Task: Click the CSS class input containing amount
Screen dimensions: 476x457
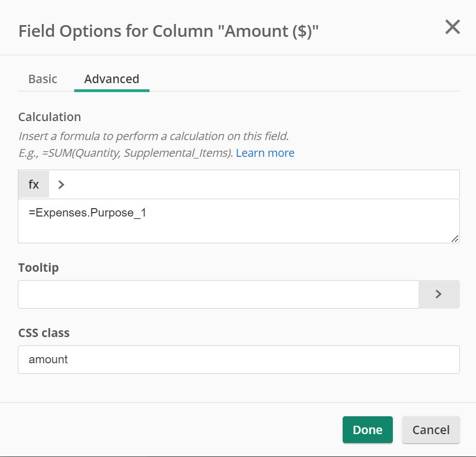Action: pyautogui.click(x=239, y=359)
